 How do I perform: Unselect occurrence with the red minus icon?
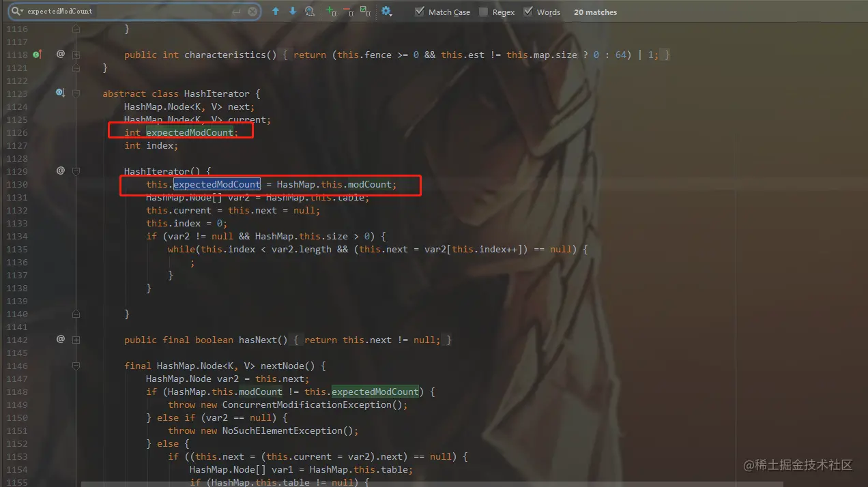(348, 12)
